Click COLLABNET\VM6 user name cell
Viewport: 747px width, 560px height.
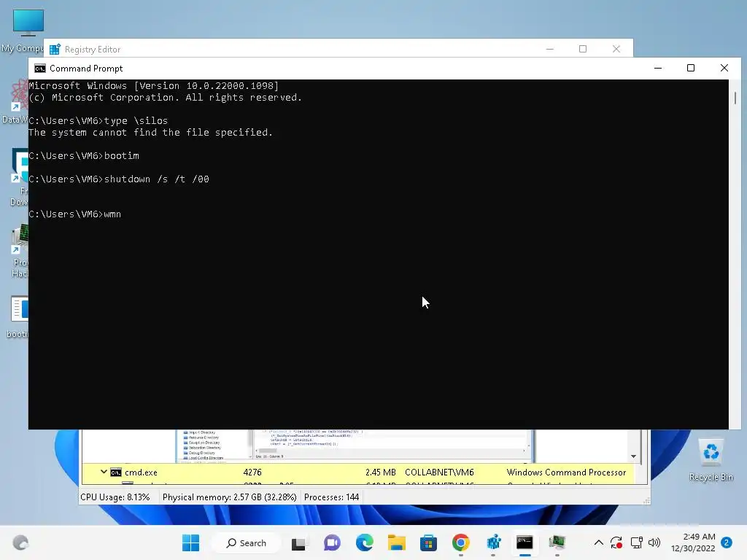point(439,472)
